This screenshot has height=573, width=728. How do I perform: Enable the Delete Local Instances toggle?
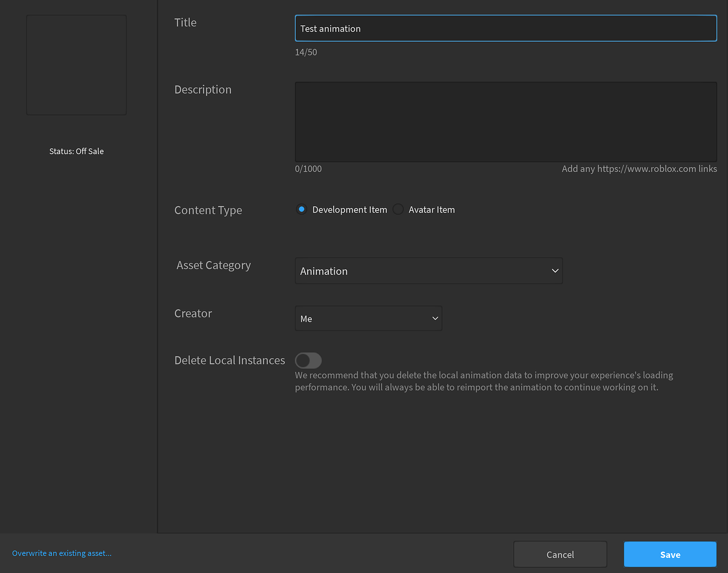tap(308, 360)
